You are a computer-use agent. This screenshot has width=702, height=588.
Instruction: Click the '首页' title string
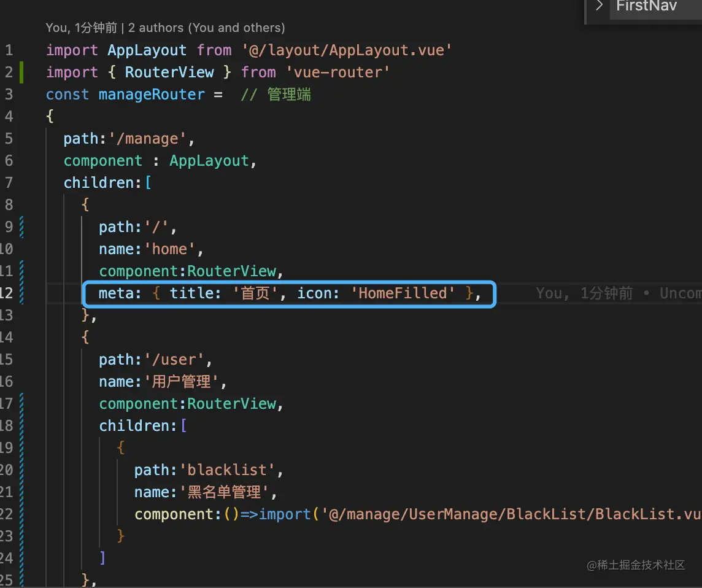(255, 293)
